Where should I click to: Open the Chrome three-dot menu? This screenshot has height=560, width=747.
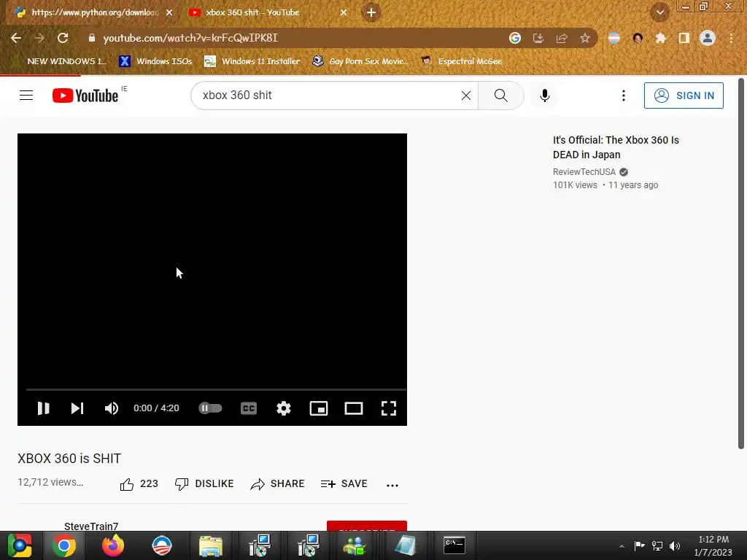click(x=731, y=38)
